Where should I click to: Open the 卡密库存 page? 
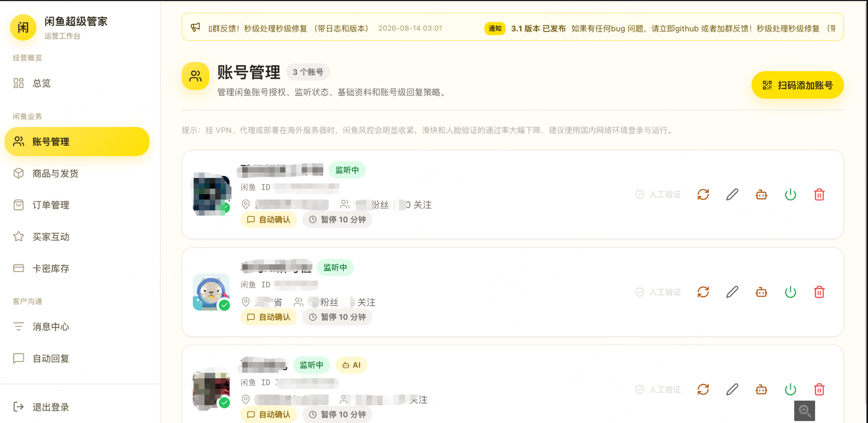coord(77,268)
